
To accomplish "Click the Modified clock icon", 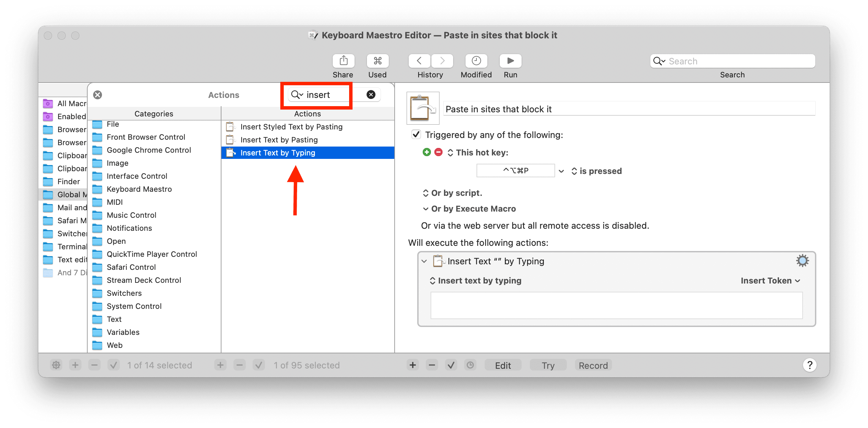I will point(476,61).
